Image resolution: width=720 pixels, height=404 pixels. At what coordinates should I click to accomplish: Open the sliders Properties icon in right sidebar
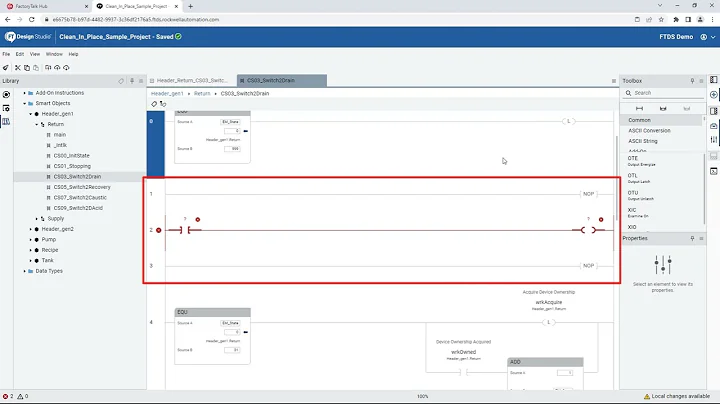click(x=714, y=140)
